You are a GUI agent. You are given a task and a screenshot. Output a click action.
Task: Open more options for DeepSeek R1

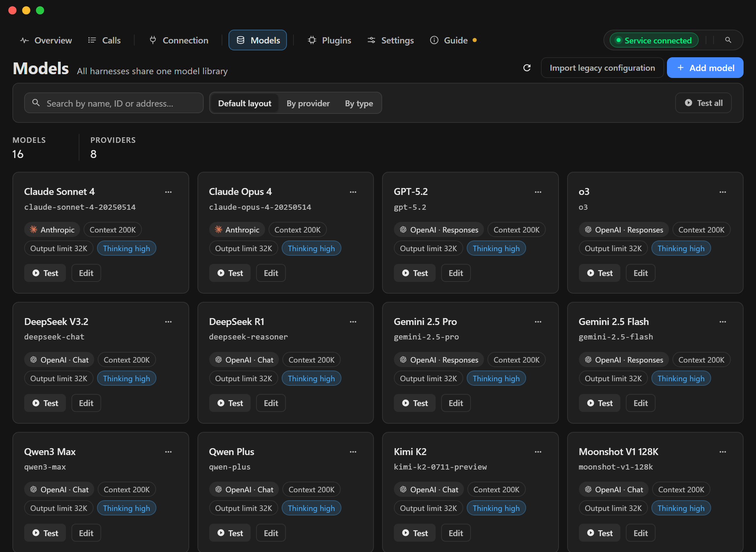(353, 322)
